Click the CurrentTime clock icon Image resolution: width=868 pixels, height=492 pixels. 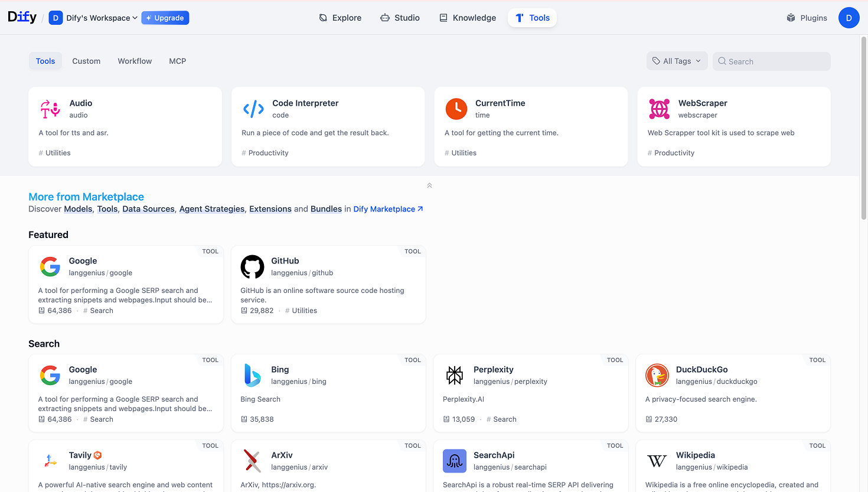coord(456,109)
